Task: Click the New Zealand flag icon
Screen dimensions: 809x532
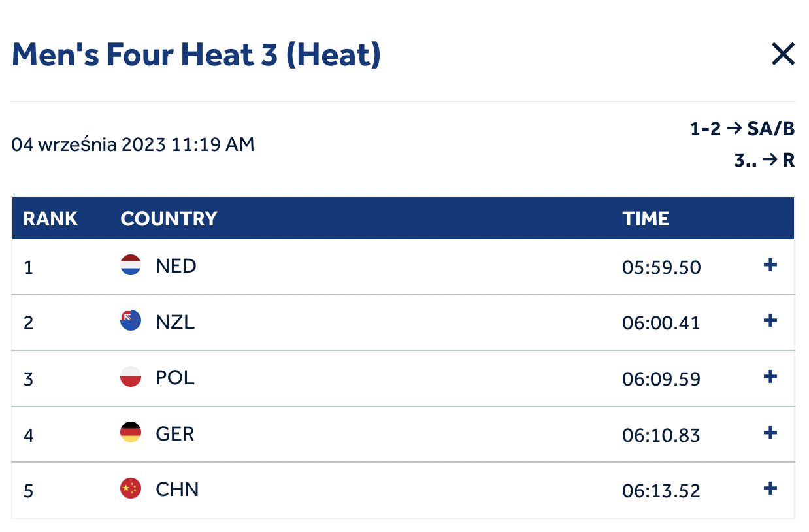Action: coord(131,321)
